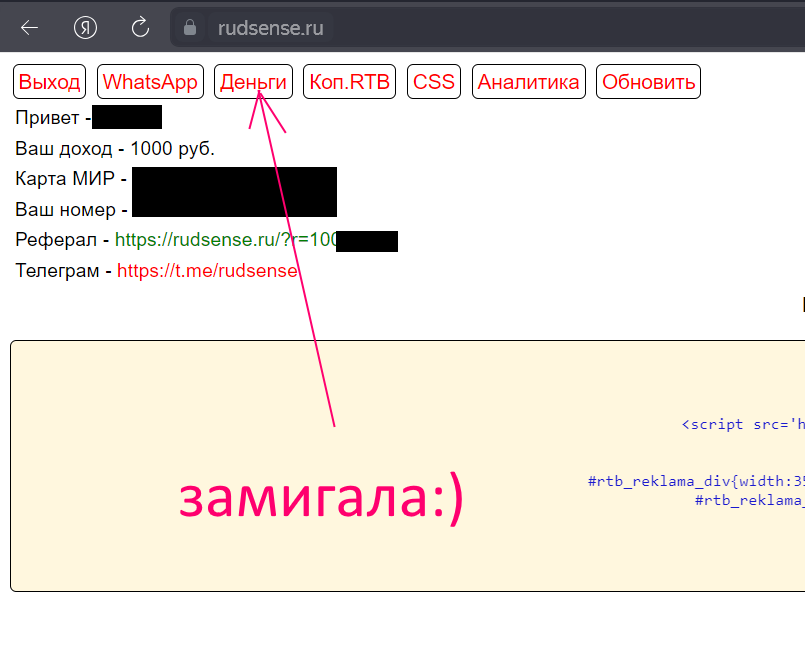The image size is (805, 647).
Task: Open the CSS button
Action: [434, 82]
